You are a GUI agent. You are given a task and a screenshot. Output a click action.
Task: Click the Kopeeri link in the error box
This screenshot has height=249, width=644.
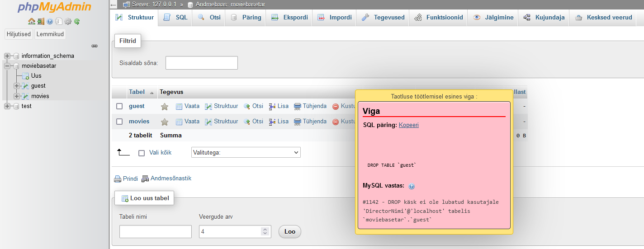click(x=408, y=125)
